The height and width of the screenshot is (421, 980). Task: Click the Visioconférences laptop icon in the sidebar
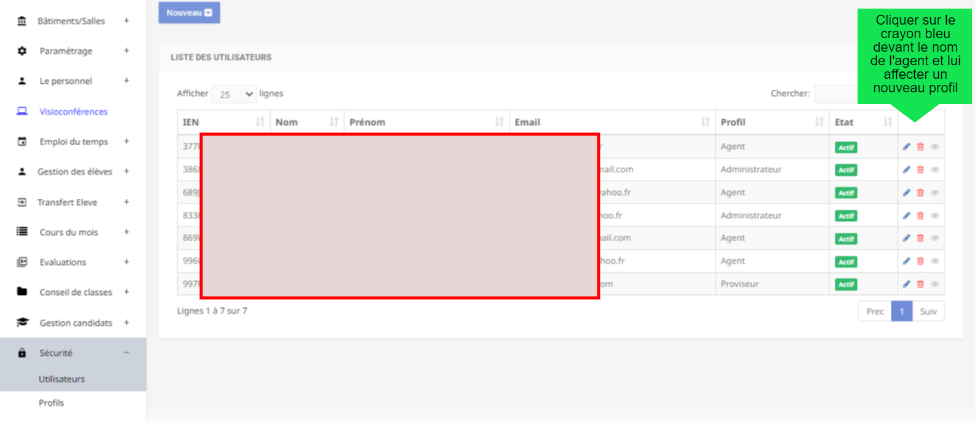22,111
